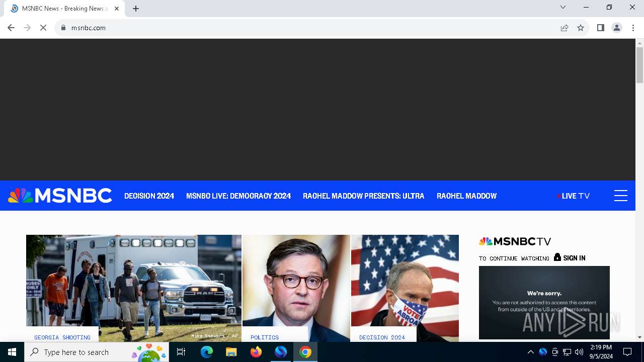The width and height of the screenshot is (644, 362).
Task: Launch Firefox from taskbar
Action: [x=256, y=352]
